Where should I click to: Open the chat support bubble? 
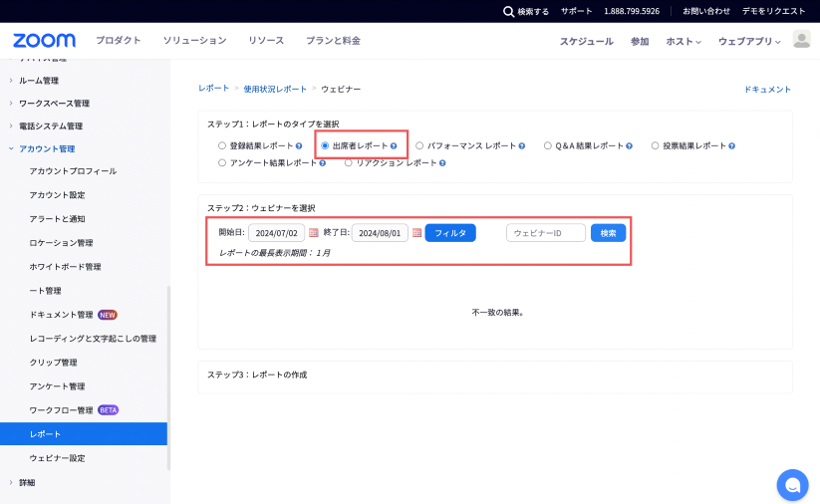coord(792,484)
